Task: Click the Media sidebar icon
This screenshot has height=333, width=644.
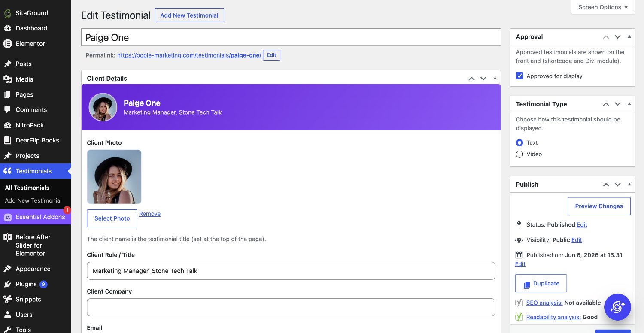Action: pos(7,79)
